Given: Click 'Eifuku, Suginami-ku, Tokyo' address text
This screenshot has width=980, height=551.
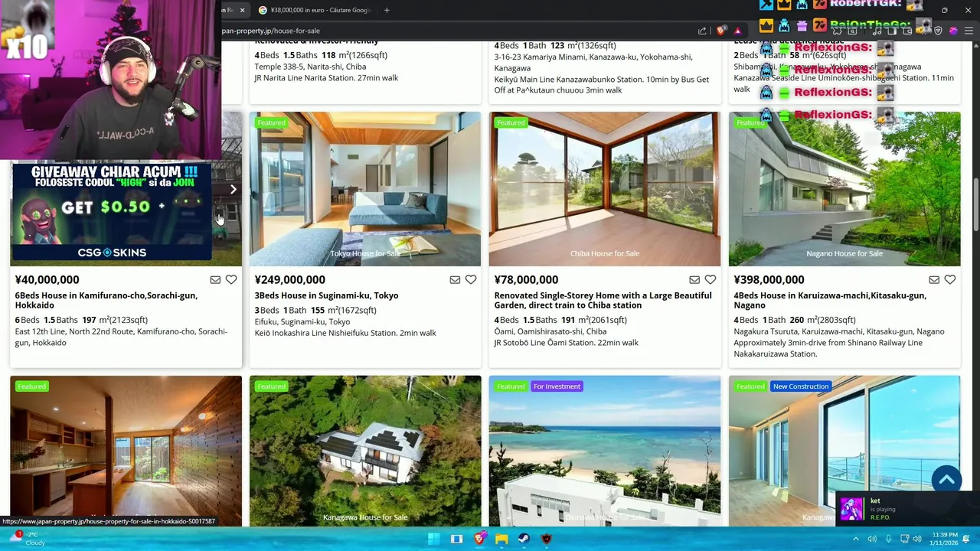Looking at the screenshot, I should [x=302, y=322].
